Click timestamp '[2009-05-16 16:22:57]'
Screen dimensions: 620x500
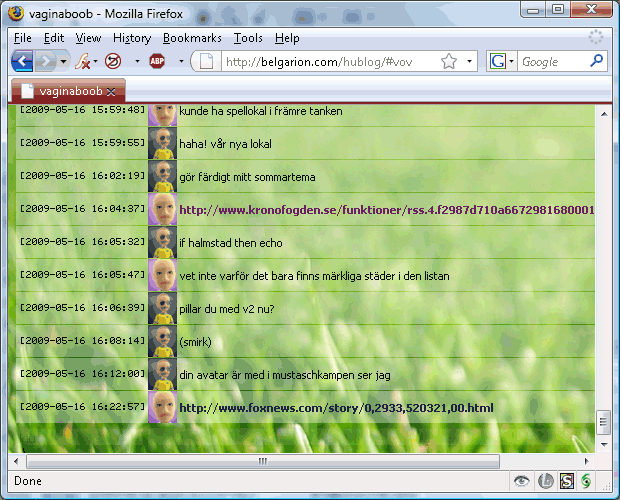click(82, 406)
